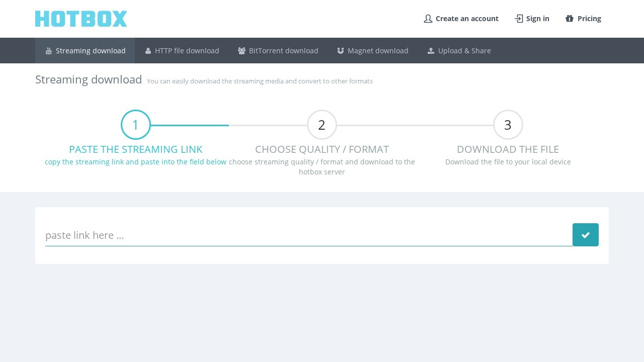Click the upload icon in Upload & Share tab
The height and width of the screenshot is (362, 644).
431,51
